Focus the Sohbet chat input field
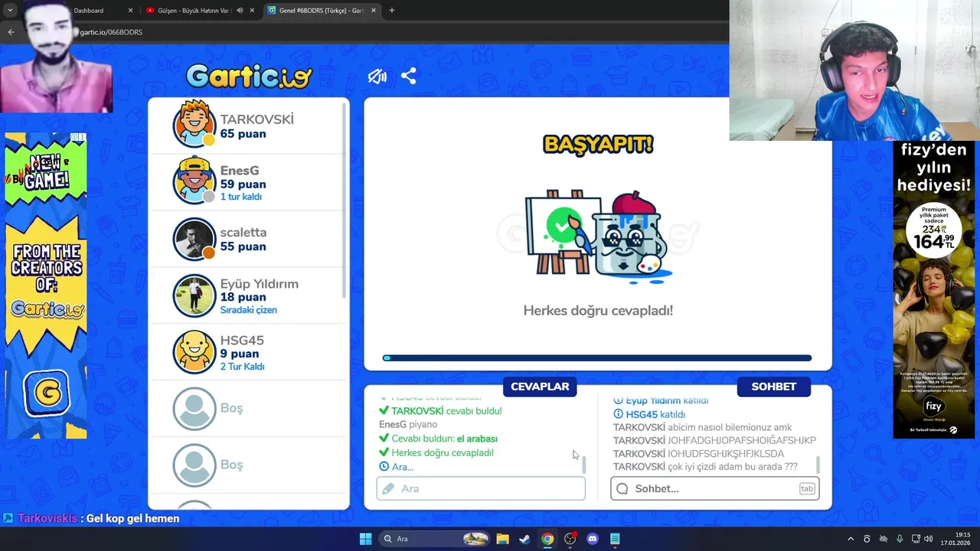This screenshot has width=980, height=551. click(715, 488)
